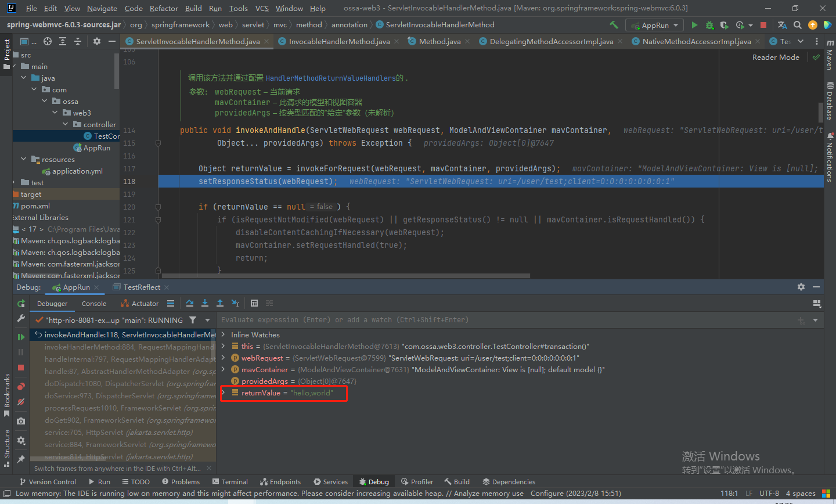Expand all in Project tool window
The width and height of the screenshot is (836, 504).
pos(63,41)
